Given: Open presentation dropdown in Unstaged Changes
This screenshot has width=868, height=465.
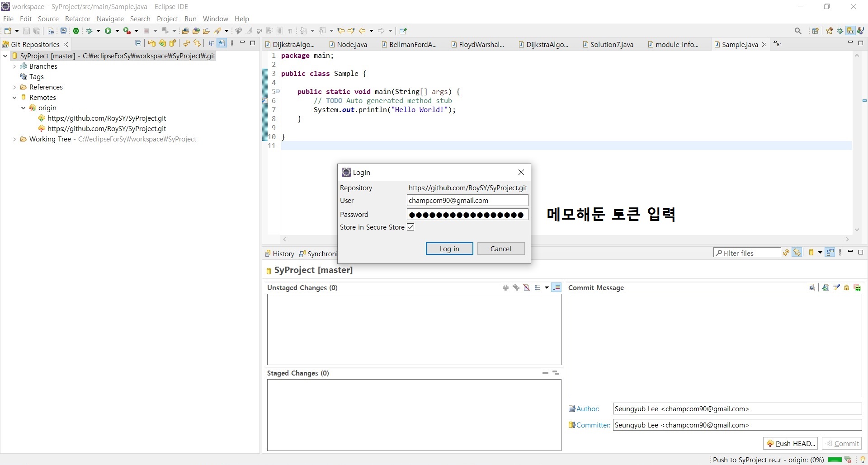Looking at the screenshot, I should (547, 287).
